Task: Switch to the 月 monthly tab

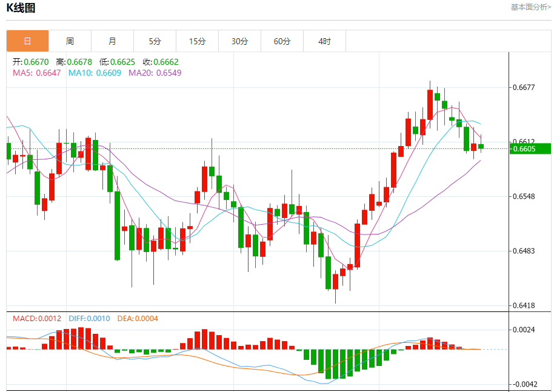Action: click(112, 41)
